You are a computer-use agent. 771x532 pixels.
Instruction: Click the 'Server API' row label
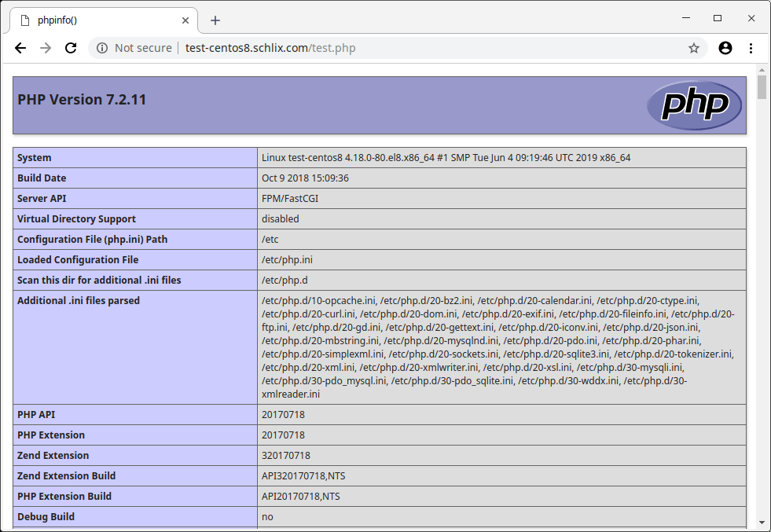click(42, 198)
